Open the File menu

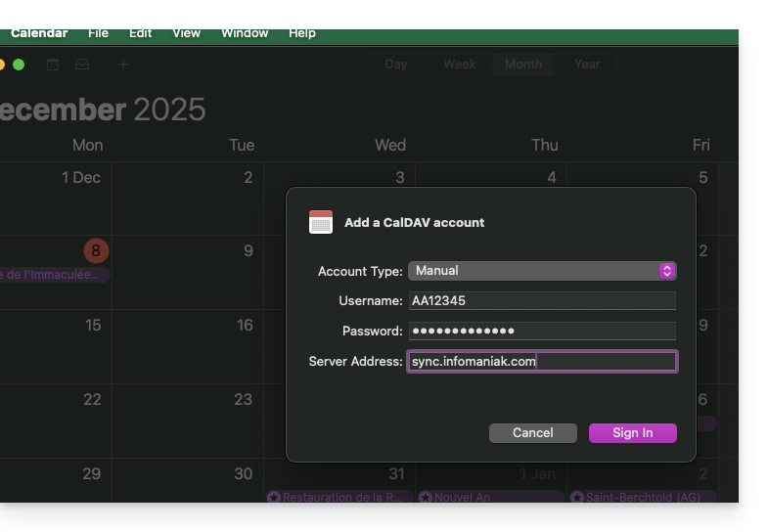tap(98, 33)
